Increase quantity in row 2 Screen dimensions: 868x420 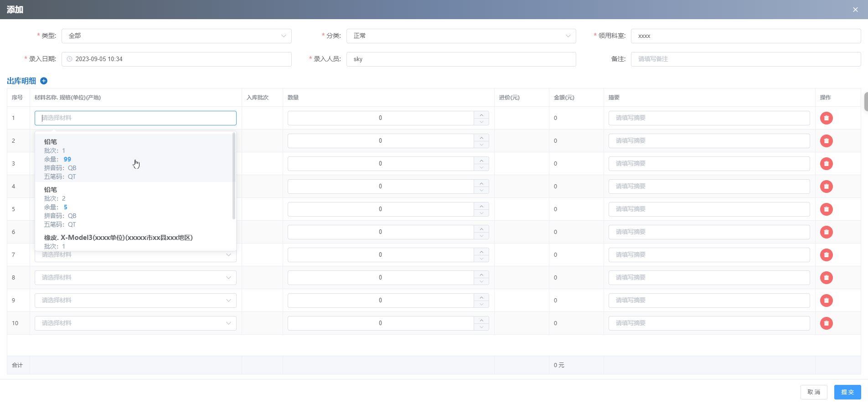pos(481,137)
